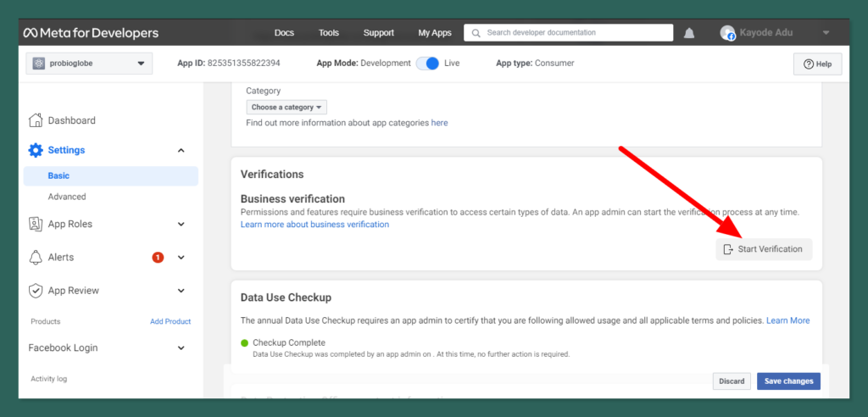
Task: Click the Settings gear icon in sidebar
Action: [36, 150]
